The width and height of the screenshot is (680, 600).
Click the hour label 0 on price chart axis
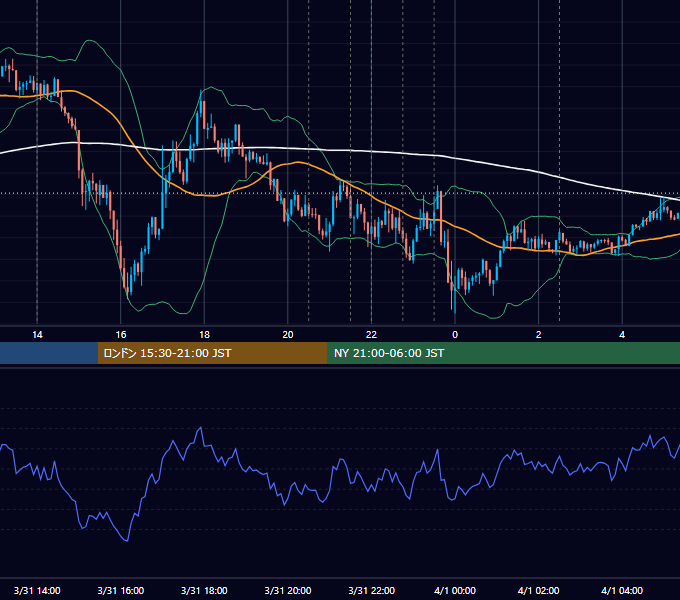coord(455,335)
